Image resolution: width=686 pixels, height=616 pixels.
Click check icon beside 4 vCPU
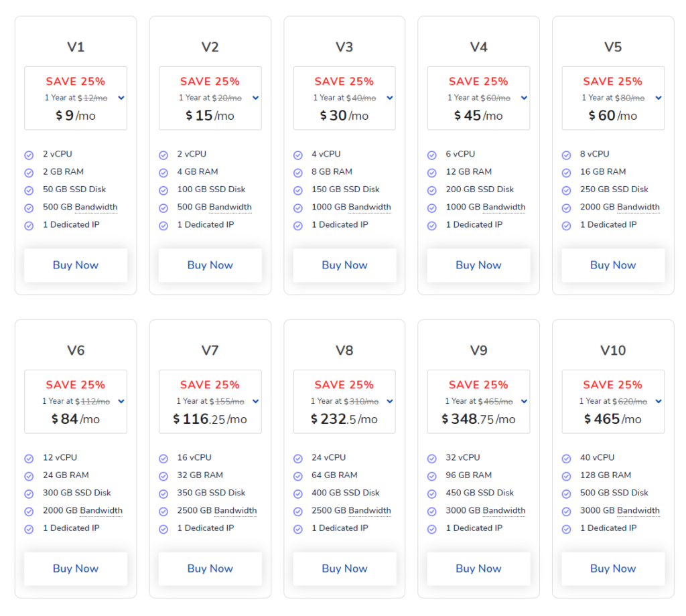[298, 155]
